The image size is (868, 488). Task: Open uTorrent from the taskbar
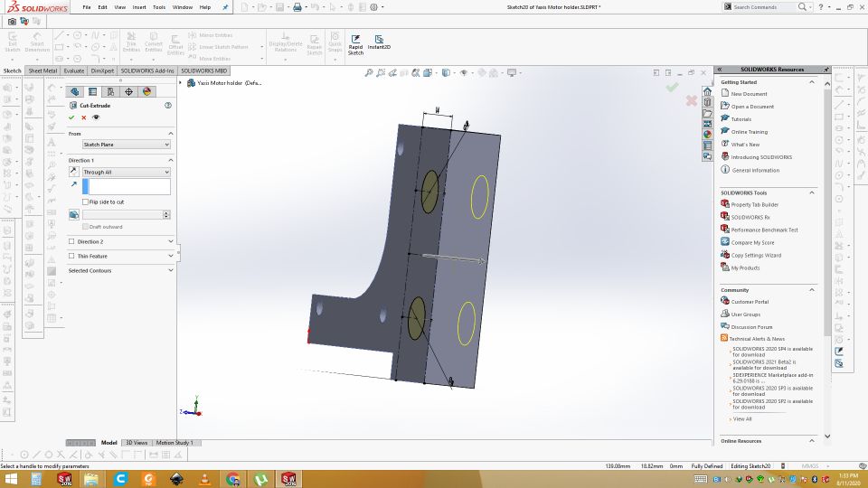pos(261,479)
